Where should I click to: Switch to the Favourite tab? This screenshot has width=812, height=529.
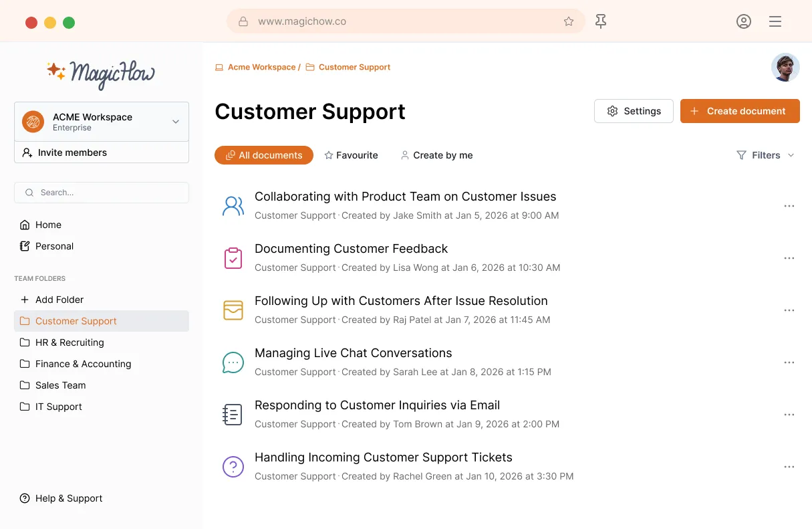click(351, 155)
